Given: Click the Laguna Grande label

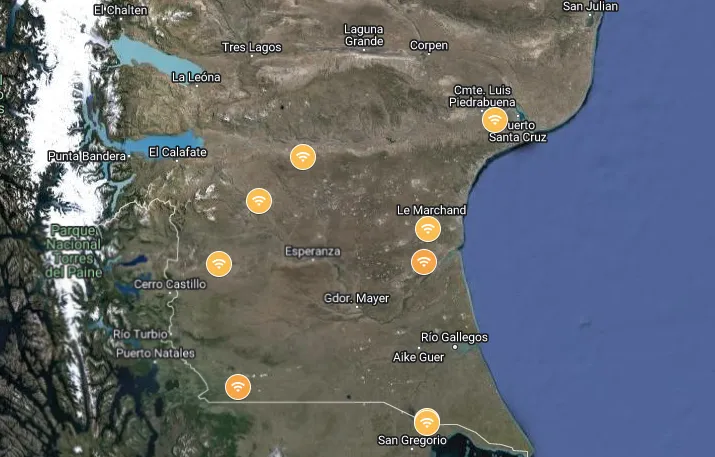Looking at the screenshot, I should pos(363,35).
